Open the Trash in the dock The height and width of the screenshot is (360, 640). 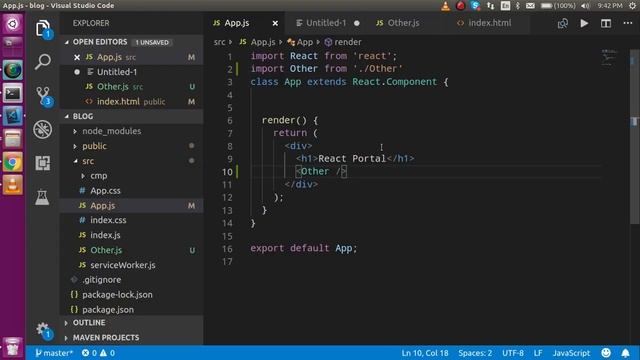[x=13, y=348]
